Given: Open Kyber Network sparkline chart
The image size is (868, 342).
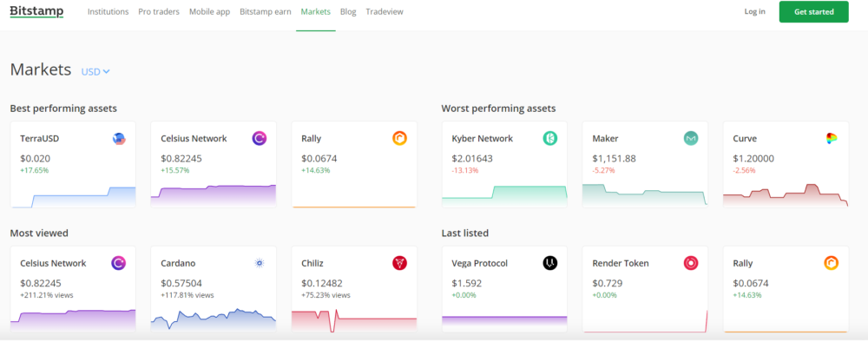Looking at the screenshot, I should point(504,196).
